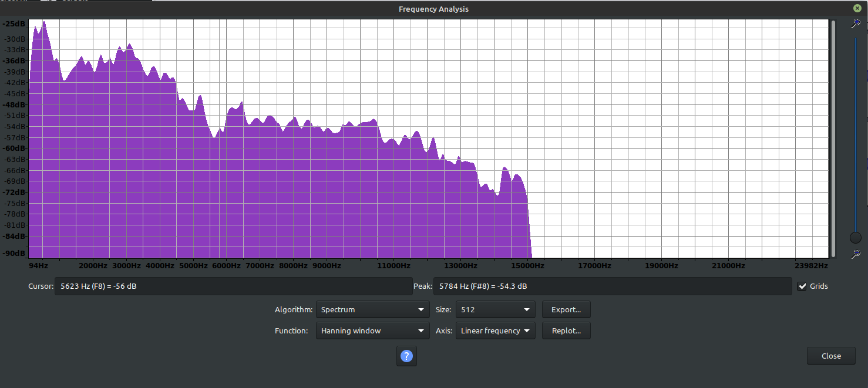Open the Algorithm dropdown showing Spectrum
The width and height of the screenshot is (868, 388).
click(x=373, y=309)
